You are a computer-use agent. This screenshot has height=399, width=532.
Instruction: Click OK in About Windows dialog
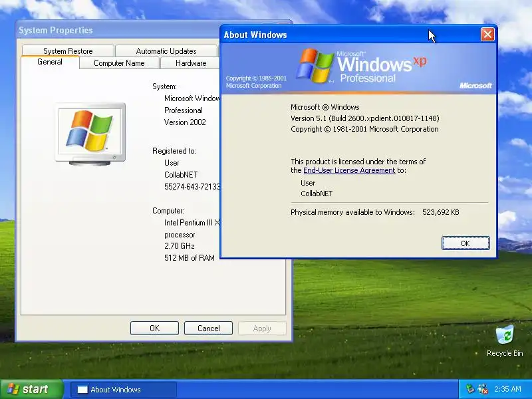pyautogui.click(x=465, y=243)
